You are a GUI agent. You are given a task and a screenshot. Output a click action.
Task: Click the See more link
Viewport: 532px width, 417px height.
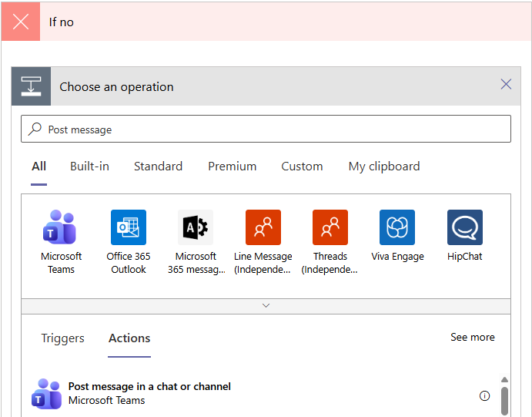(x=472, y=338)
